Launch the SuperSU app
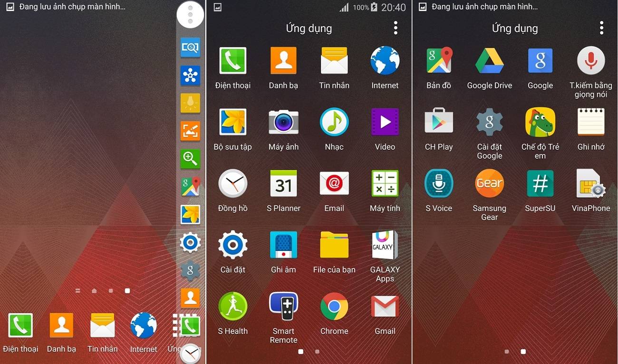Screen dimensions: 618x364 click(540, 184)
